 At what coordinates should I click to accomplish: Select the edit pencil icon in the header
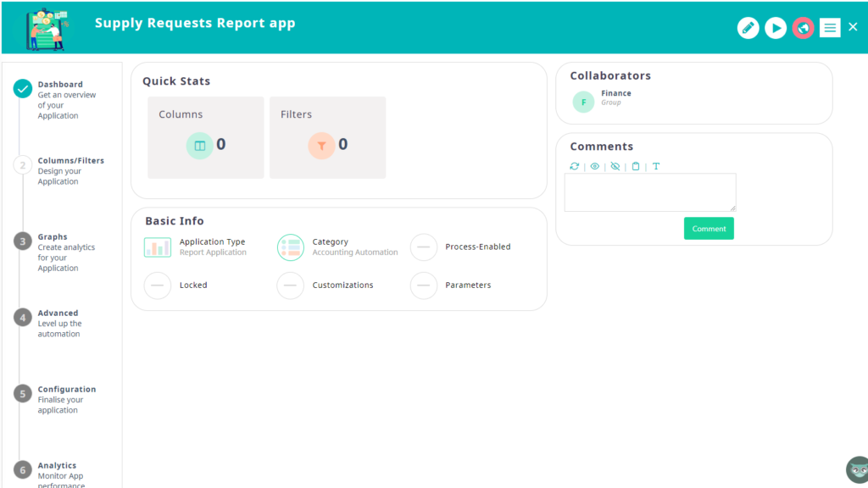748,27
